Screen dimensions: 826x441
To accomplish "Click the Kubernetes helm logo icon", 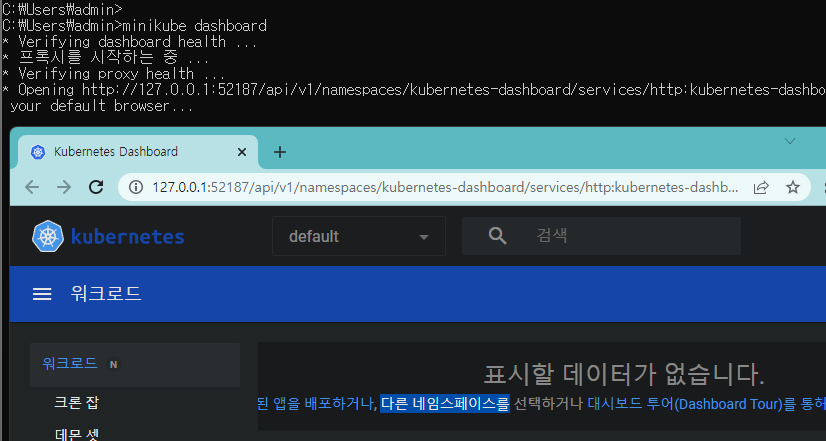I will (48, 236).
